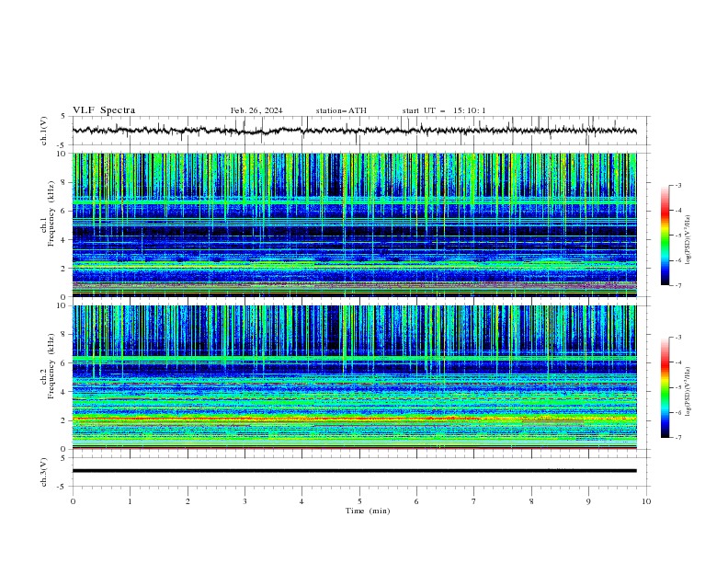728x563 pixels.
Task: Click the "-3" tick on the upper colorbar
Action: (x=677, y=185)
